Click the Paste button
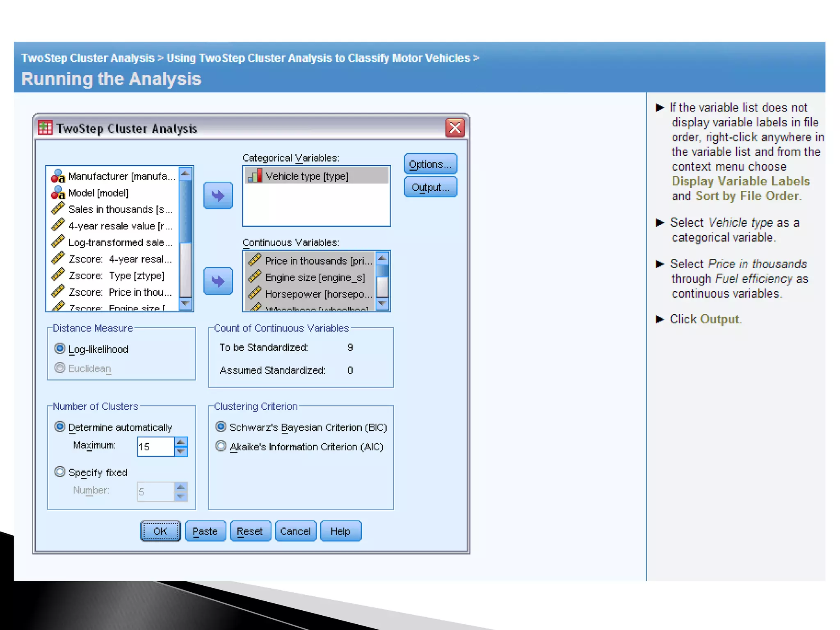The image size is (840, 630). pyautogui.click(x=205, y=532)
